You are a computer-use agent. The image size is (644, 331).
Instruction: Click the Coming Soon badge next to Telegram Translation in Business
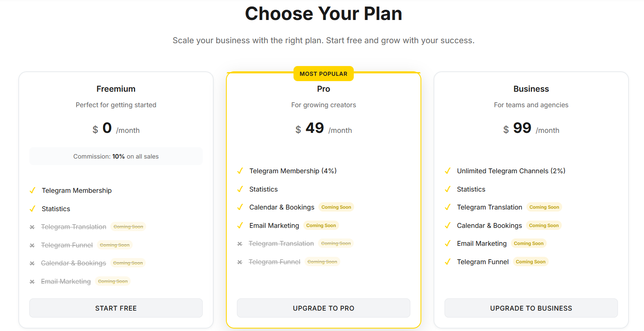tap(544, 207)
